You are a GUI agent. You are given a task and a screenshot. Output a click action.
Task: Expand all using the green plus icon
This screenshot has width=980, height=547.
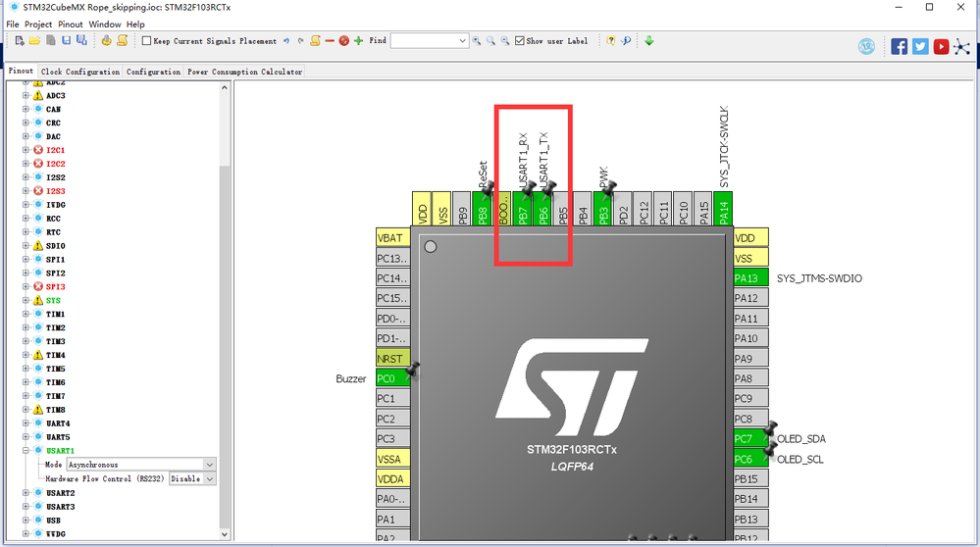pyautogui.click(x=358, y=40)
